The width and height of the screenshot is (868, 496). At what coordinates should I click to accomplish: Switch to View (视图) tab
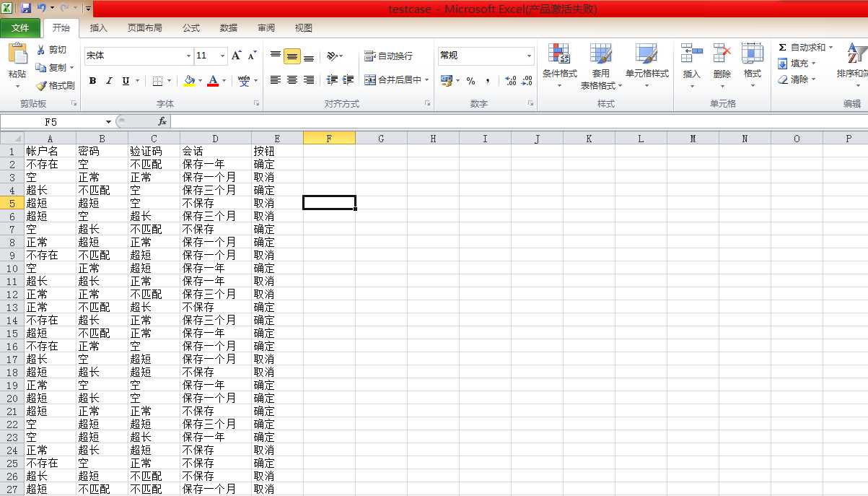304,28
